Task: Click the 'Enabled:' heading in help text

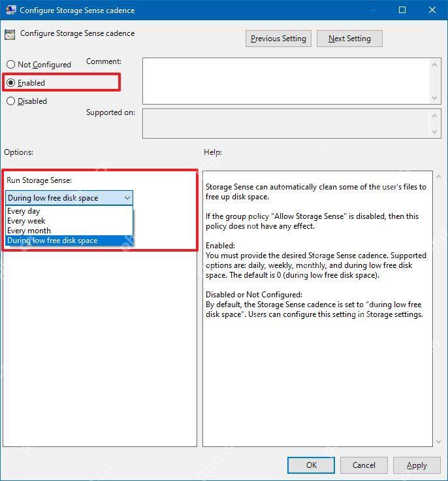Action: pos(220,246)
